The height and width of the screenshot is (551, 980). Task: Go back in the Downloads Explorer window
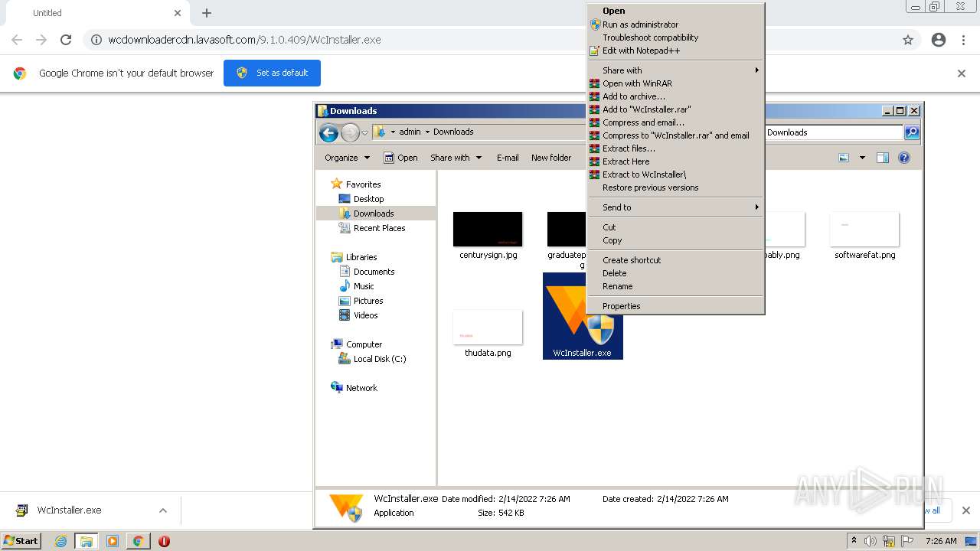[x=328, y=132]
